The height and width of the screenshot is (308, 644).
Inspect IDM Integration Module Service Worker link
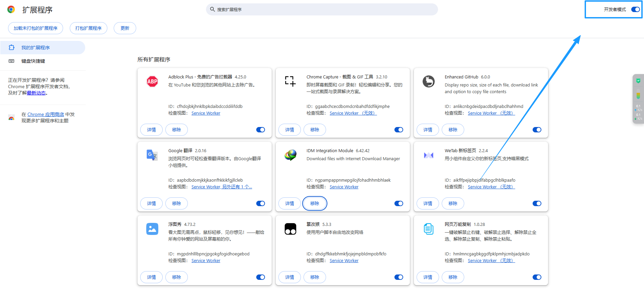coord(344,187)
